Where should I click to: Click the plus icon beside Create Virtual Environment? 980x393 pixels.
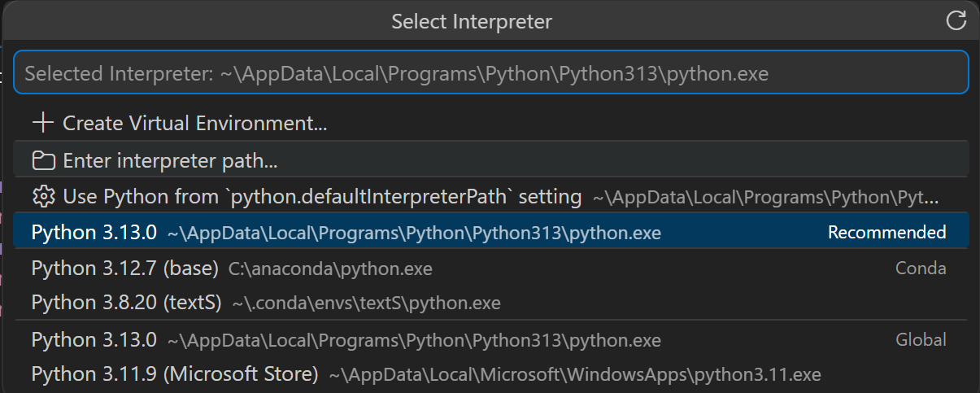41,124
